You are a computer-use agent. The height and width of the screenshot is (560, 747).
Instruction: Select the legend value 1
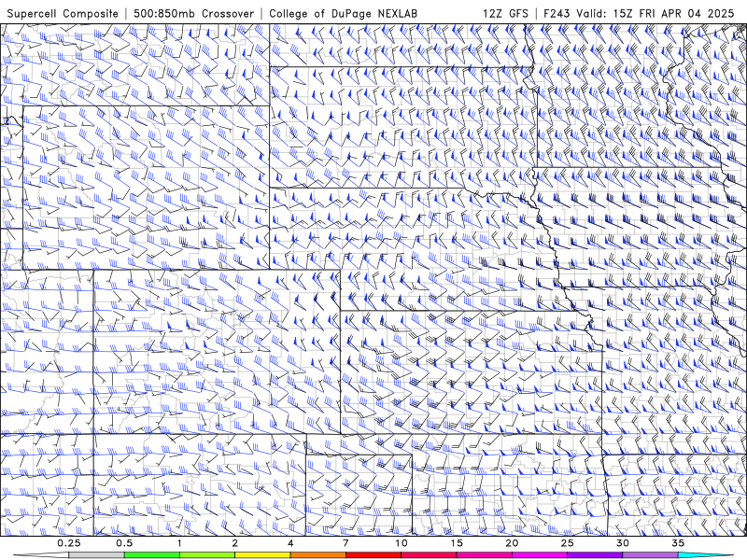(x=179, y=543)
